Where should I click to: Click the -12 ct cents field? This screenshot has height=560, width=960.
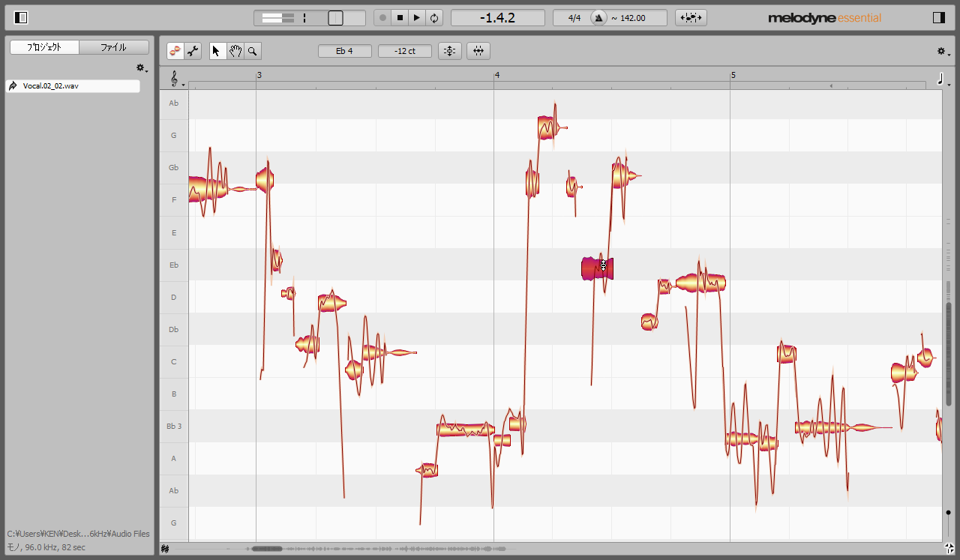[x=405, y=51]
